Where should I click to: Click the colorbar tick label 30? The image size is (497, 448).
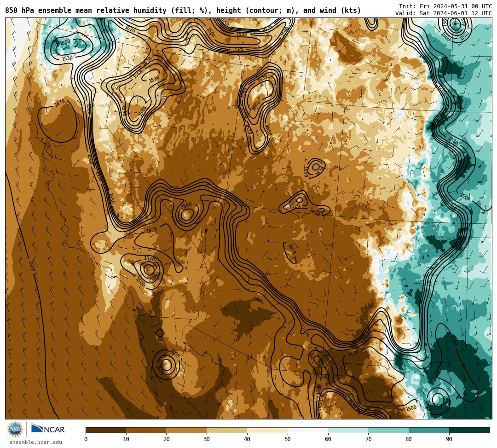(x=207, y=439)
